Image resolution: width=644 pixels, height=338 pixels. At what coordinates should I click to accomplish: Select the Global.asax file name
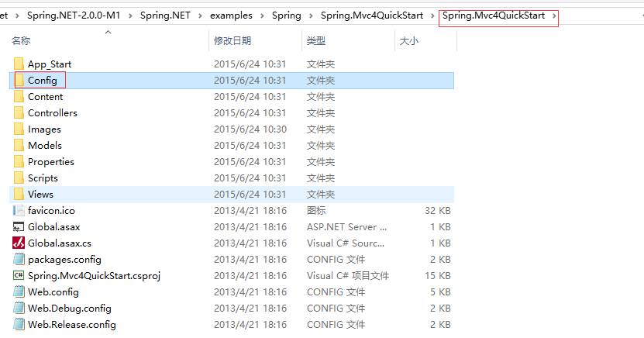click(x=53, y=226)
